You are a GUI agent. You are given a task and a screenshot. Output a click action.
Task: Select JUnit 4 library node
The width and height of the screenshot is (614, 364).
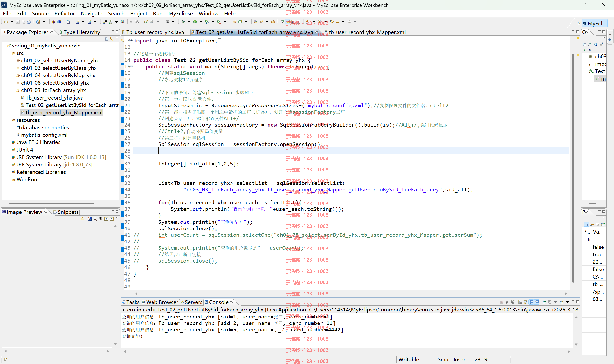click(24, 150)
